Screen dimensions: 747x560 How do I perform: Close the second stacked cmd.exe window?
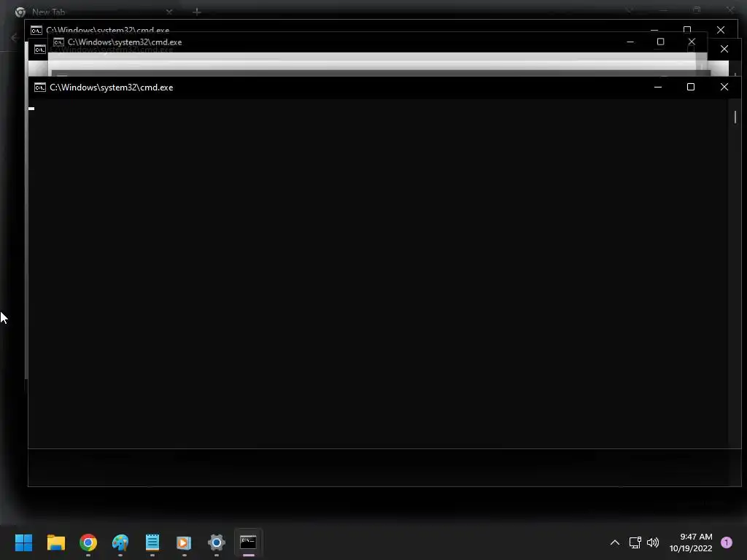point(692,42)
